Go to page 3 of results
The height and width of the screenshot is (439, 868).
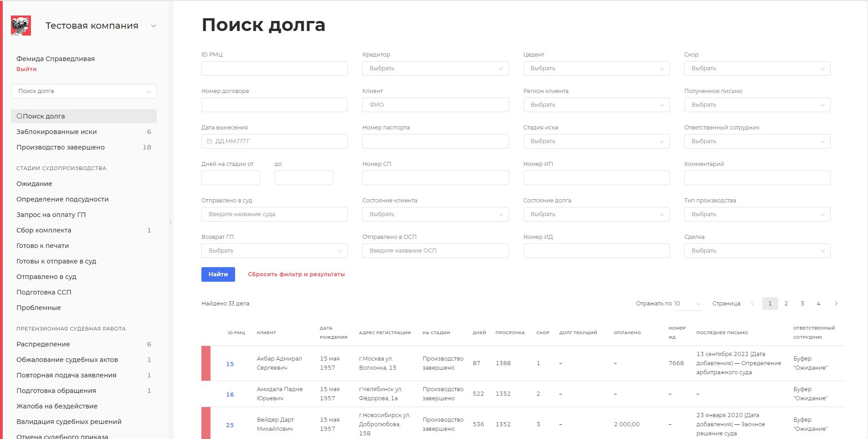pyautogui.click(x=802, y=304)
